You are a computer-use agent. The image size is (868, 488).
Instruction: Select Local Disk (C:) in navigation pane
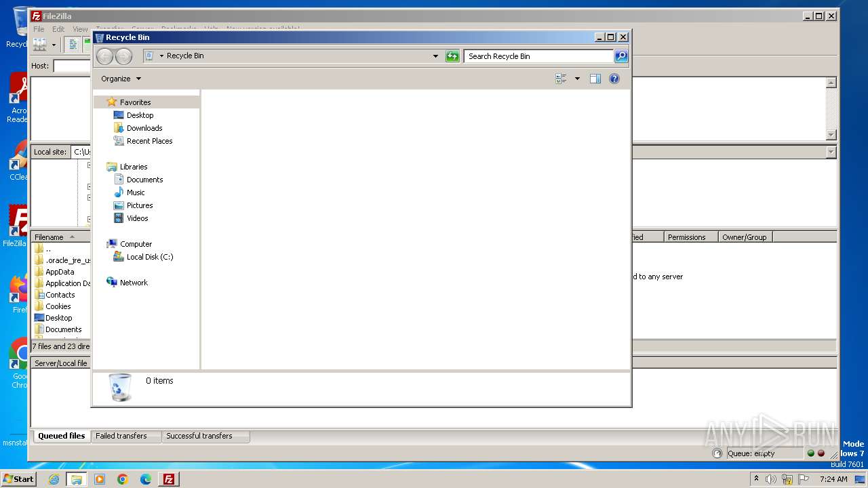click(150, 257)
